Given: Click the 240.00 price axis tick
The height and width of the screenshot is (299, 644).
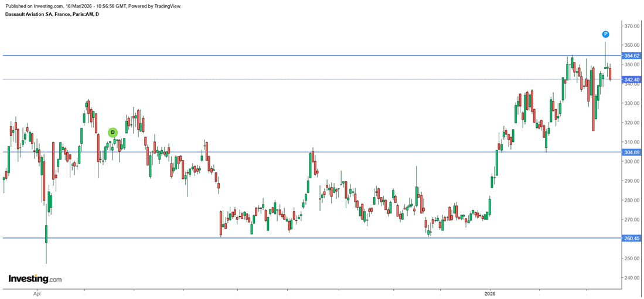Looking at the screenshot, I should [631, 278].
